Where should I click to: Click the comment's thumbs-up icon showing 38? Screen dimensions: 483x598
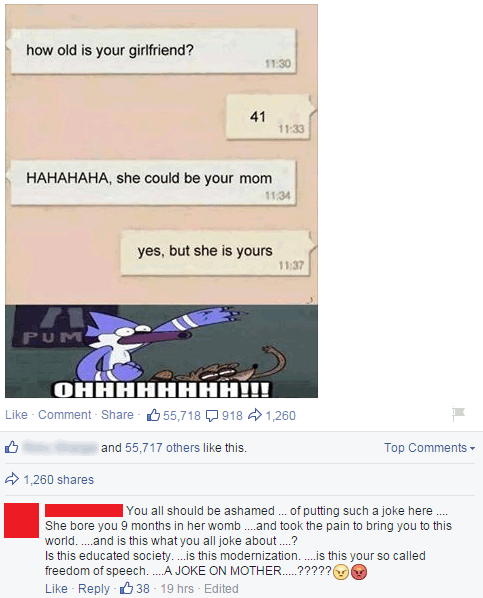[x=126, y=588]
